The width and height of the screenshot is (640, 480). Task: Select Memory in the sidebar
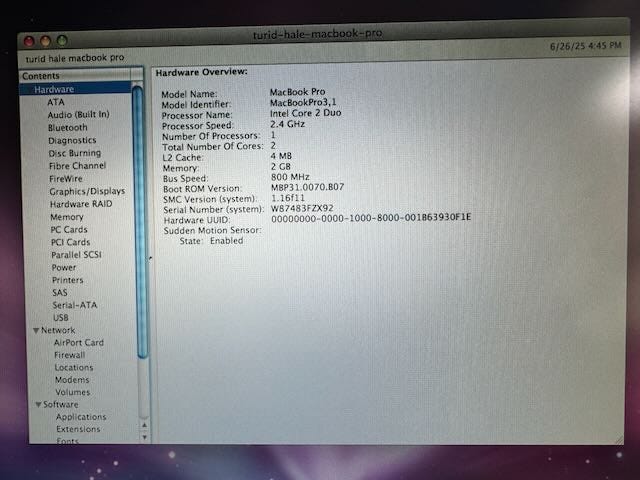67,217
